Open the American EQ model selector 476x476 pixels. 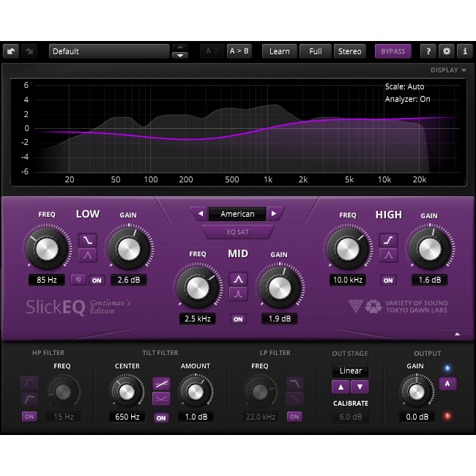pyautogui.click(x=237, y=214)
